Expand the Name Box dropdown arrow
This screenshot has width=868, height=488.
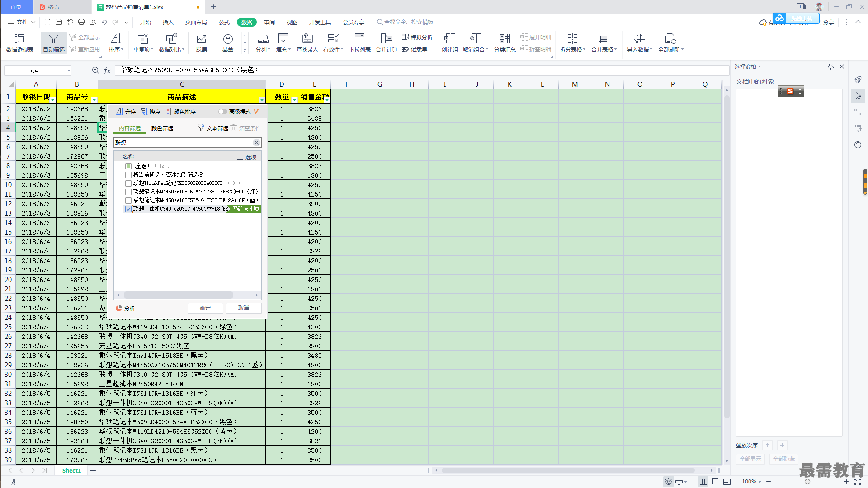tap(69, 70)
